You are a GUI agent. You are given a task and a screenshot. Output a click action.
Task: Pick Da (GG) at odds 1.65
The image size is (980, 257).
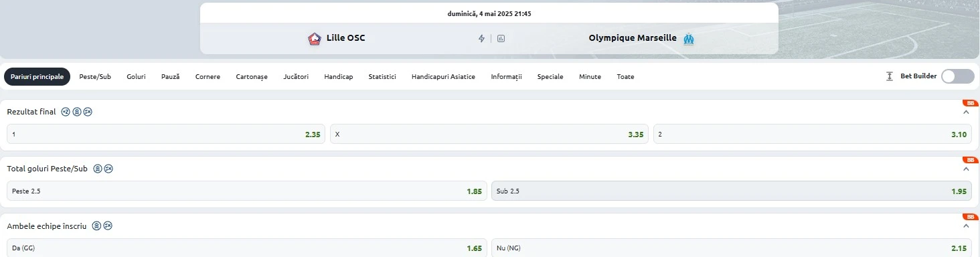click(x=247, y=248)
